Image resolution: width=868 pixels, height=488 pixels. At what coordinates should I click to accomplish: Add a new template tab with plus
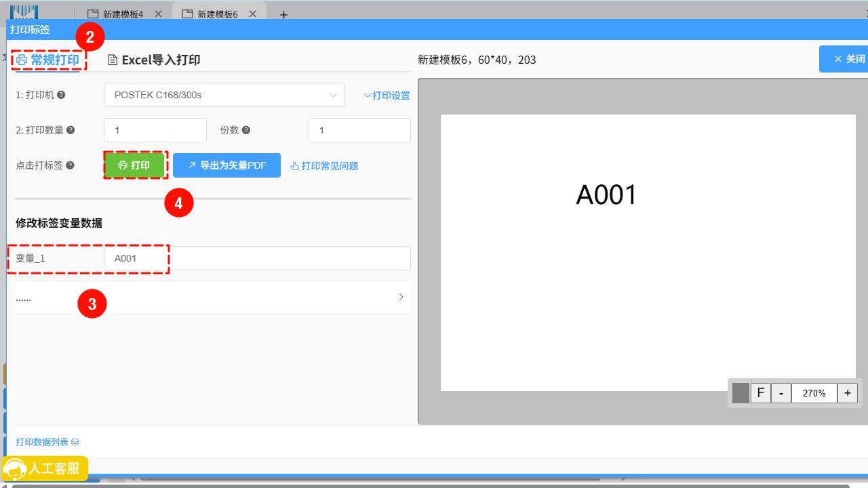click(283, 15)
